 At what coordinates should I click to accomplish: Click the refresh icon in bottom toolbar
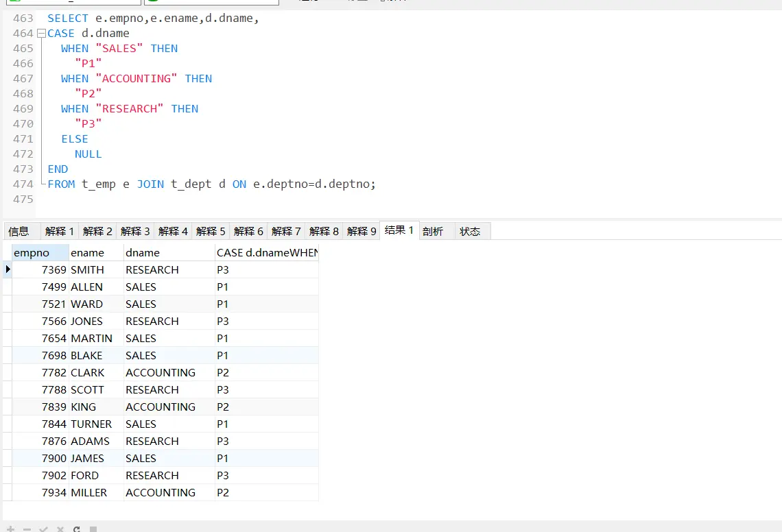click(77, 529)
